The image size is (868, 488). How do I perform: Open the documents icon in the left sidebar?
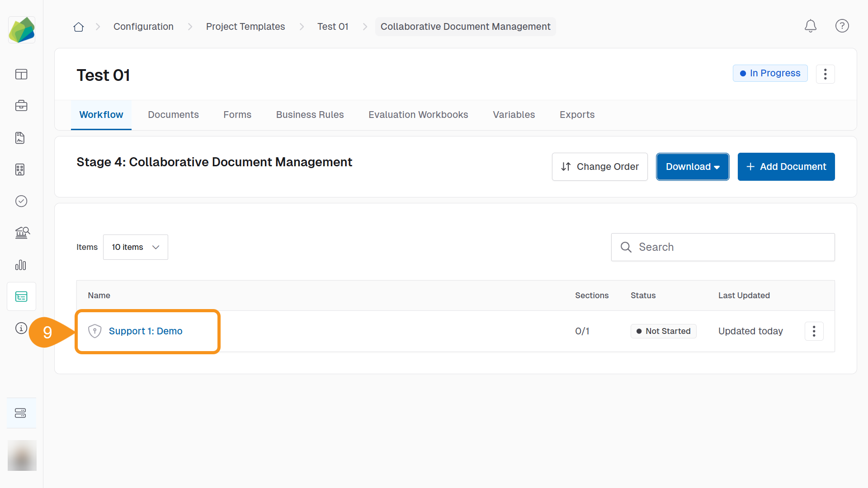coord(20,138)
